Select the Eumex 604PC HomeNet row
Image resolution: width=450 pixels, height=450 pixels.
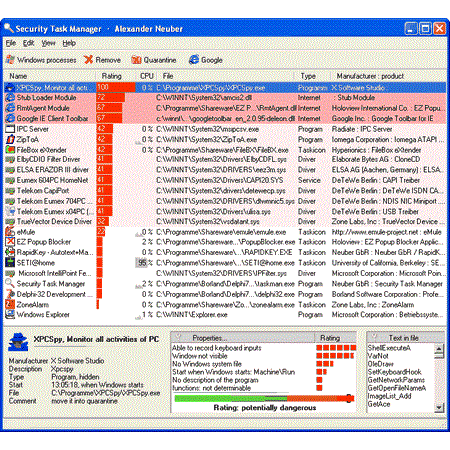pos(225,180)
